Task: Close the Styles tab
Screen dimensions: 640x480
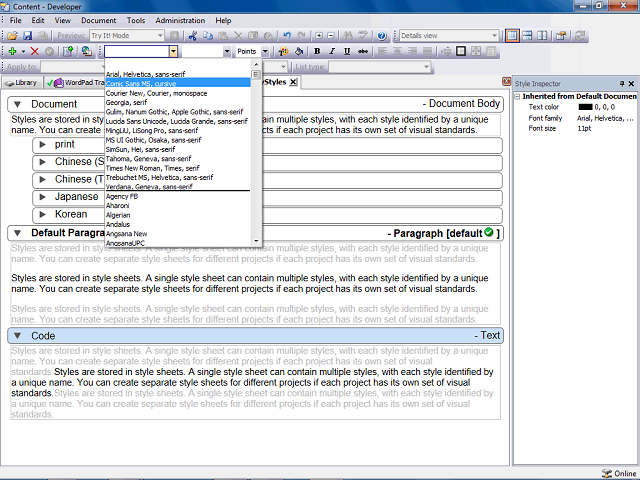Action: click(x=293, y=82)
